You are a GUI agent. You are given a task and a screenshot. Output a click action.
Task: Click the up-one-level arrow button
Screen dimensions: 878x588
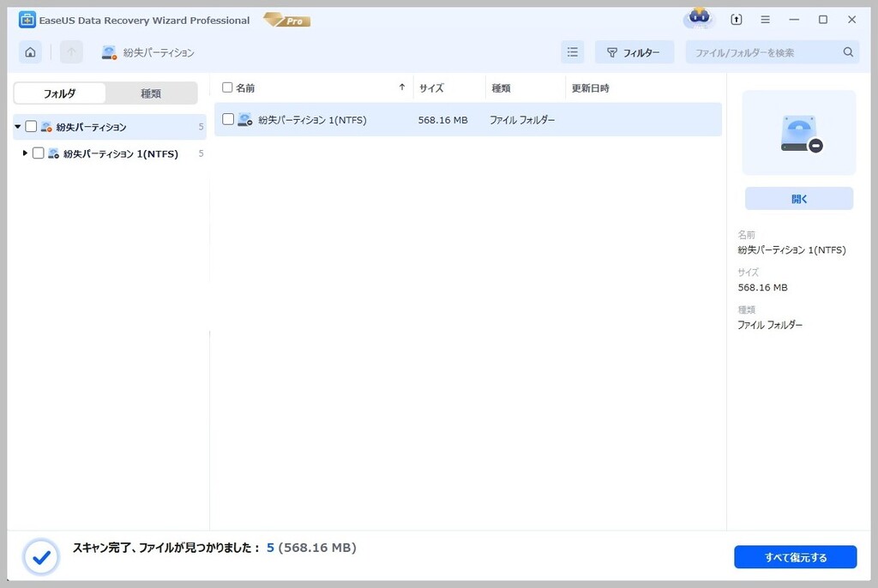(x=71, y=52)
